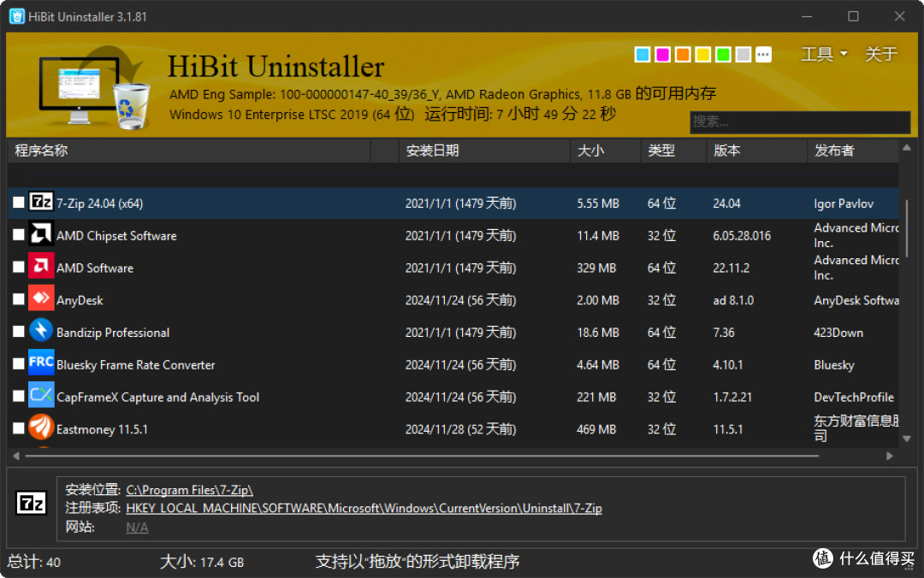Click the CapFrameX program icon
924x578 pixels.
[41, 395]
